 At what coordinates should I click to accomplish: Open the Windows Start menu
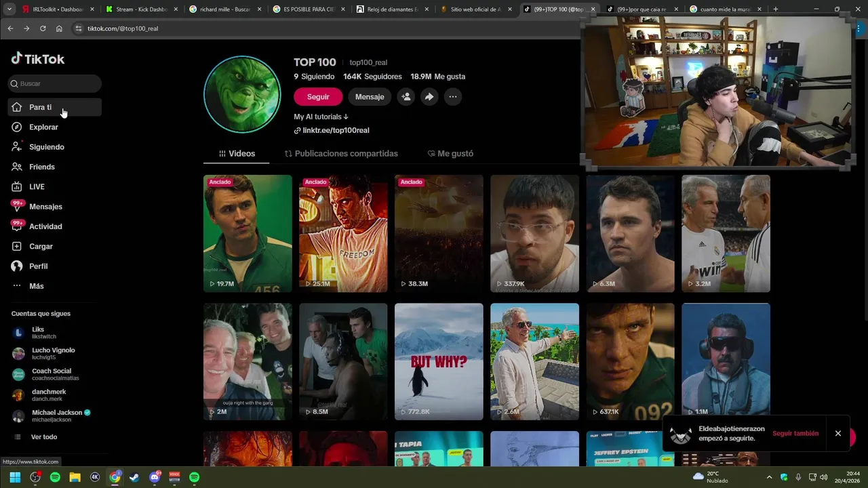pos(15,477)
